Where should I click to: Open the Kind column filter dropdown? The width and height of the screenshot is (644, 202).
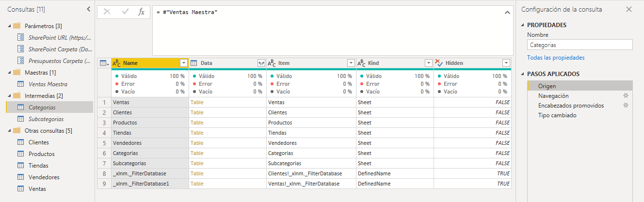point(428,63)
